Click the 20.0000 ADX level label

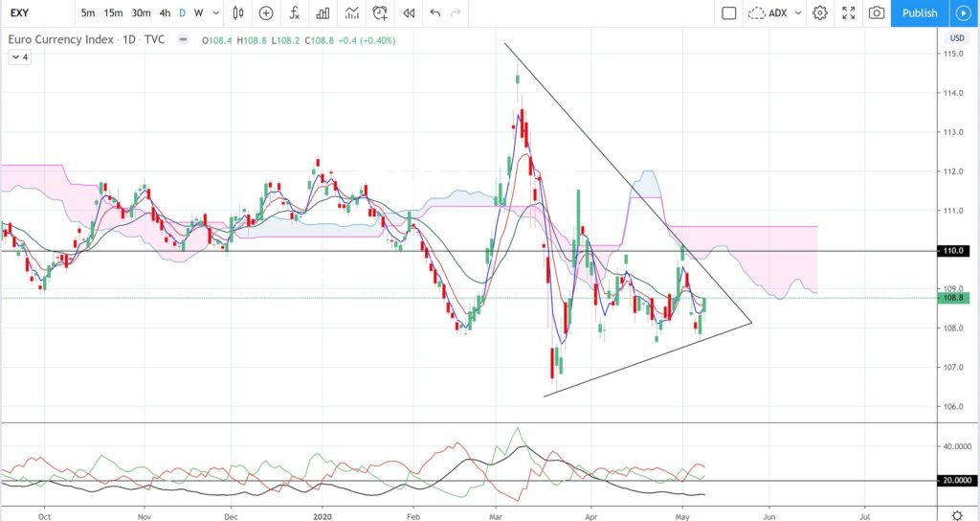pyautogui.click(x=957, y=481)
